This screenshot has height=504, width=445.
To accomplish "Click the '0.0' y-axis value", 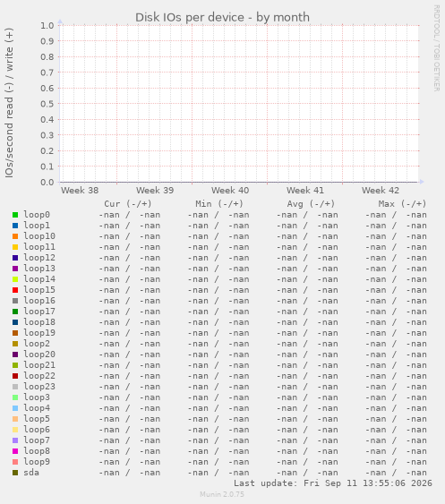I will 47,183.
